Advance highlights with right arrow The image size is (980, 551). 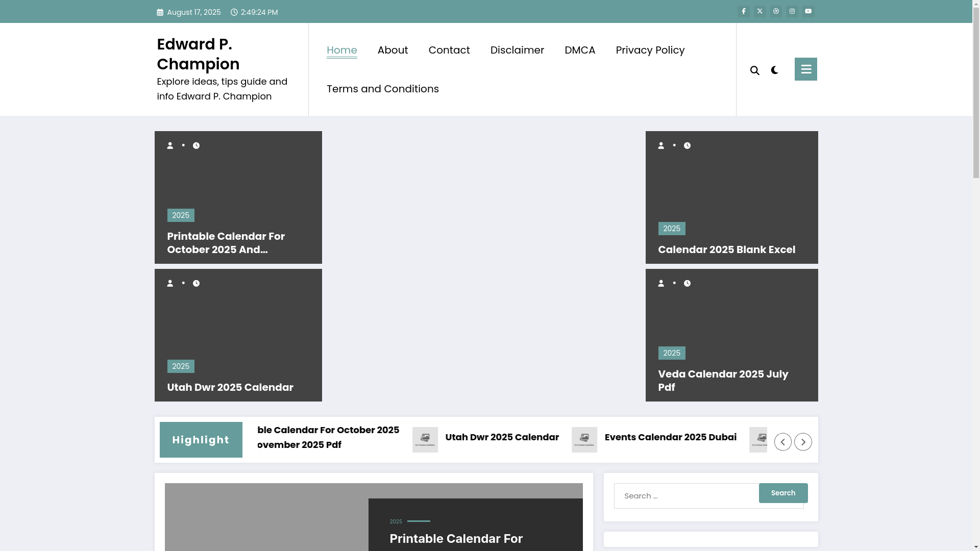point(803,442)
